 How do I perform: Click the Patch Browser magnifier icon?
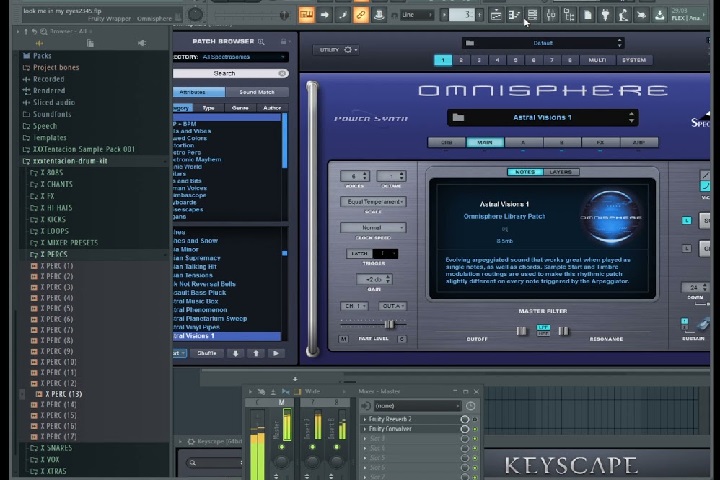point(261,42)
